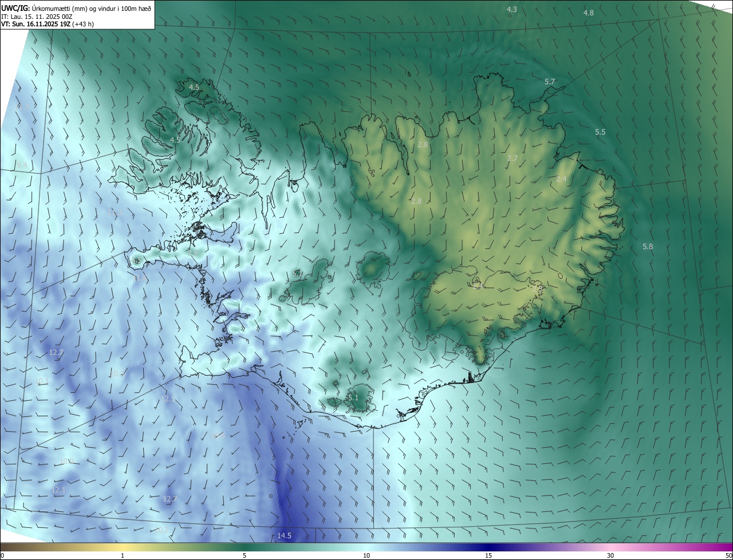733x560 pixels.
Task: Click the 12.1 value label in the southwest ocean
Action: click(58, 490)
